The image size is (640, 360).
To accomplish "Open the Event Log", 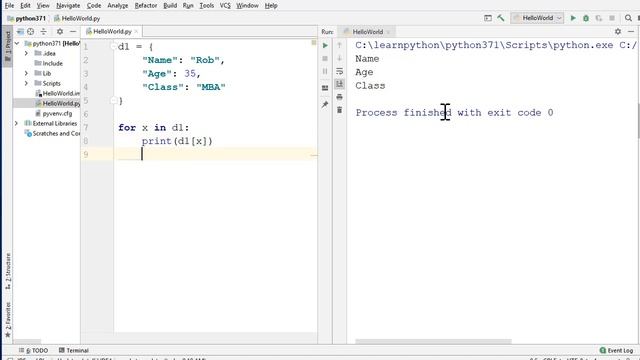I will click(616, 351).
